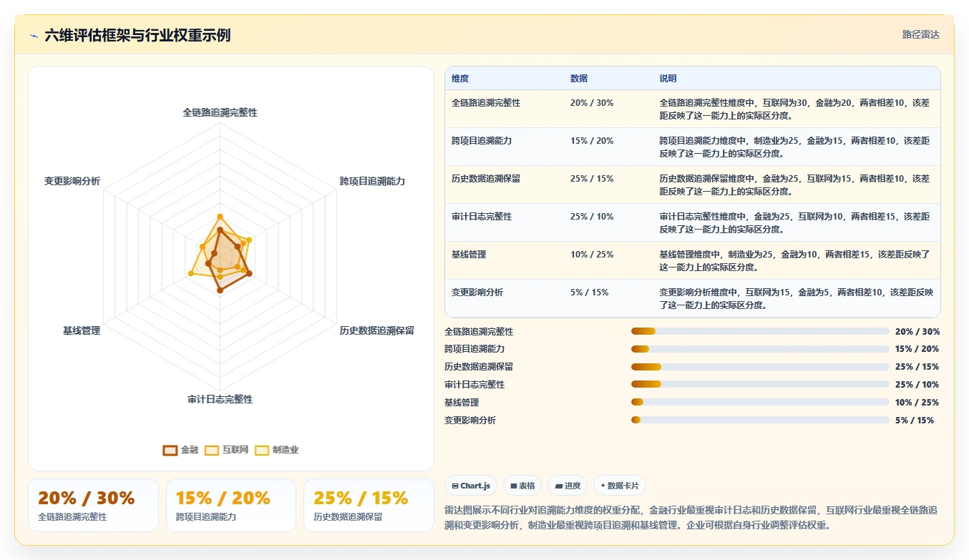Click the table value 10% / 25%
The image size is (969, 560).
coord(592,255)
